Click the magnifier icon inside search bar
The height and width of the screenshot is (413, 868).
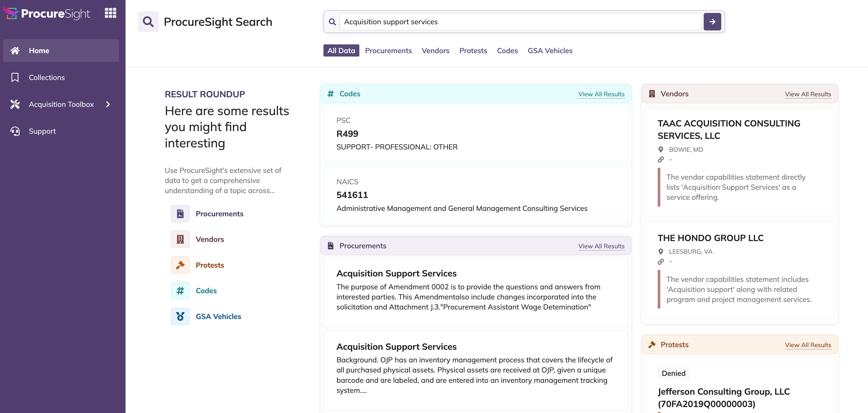tap(332, 22)
